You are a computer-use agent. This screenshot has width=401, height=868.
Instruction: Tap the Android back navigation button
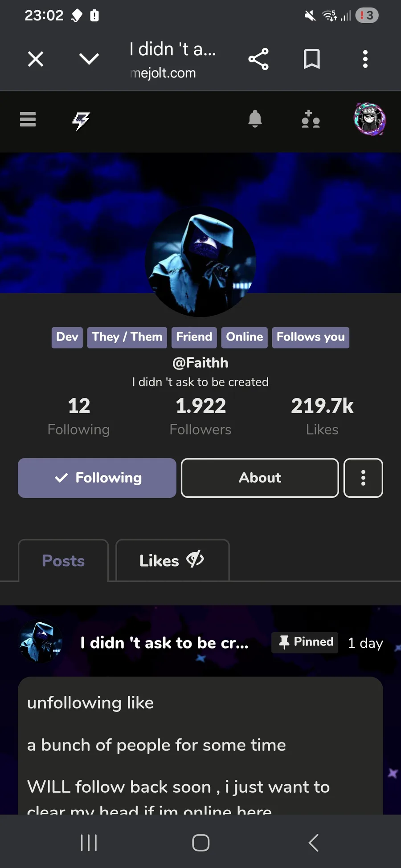coord(314,843)
